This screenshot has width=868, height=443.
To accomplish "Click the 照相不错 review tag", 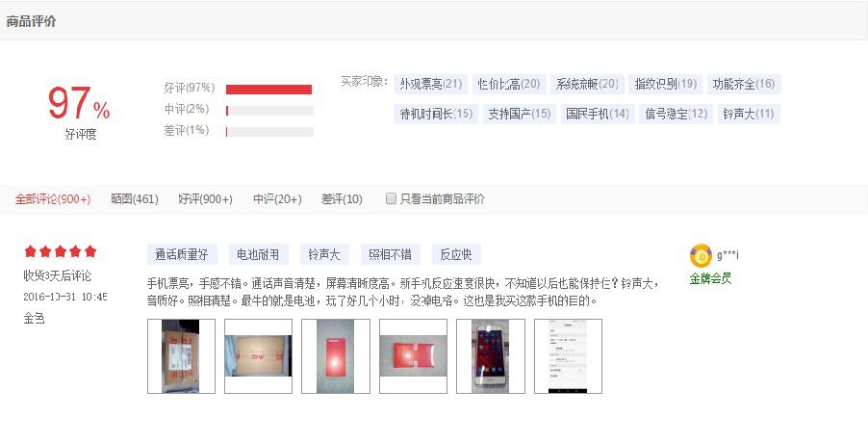I will 391,254.
